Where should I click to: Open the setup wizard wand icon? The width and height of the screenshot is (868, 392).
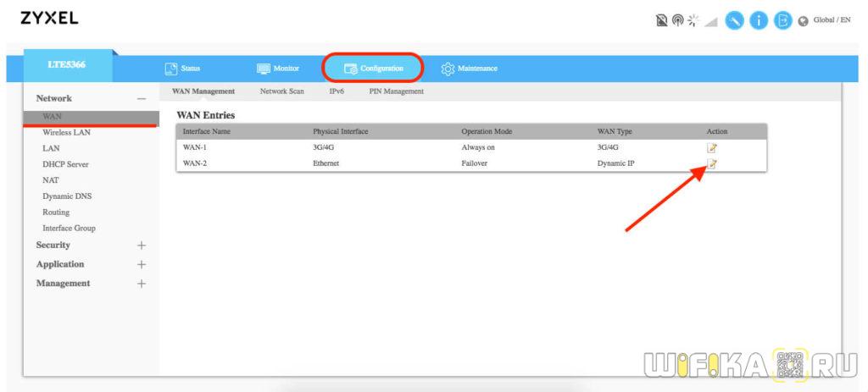pos(735,21)
